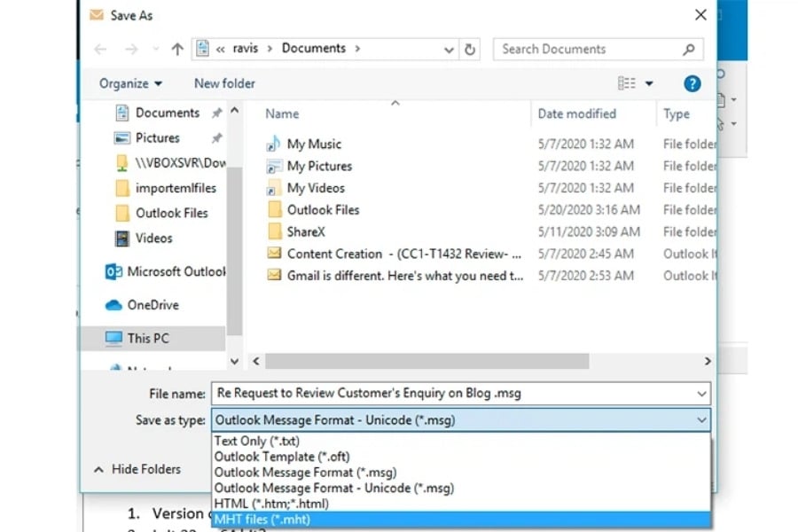Click the Up one level arrow

tap(177, 50)
